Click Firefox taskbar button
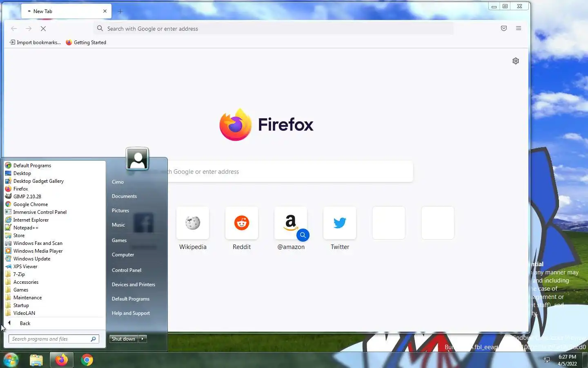 coord(62,360)
